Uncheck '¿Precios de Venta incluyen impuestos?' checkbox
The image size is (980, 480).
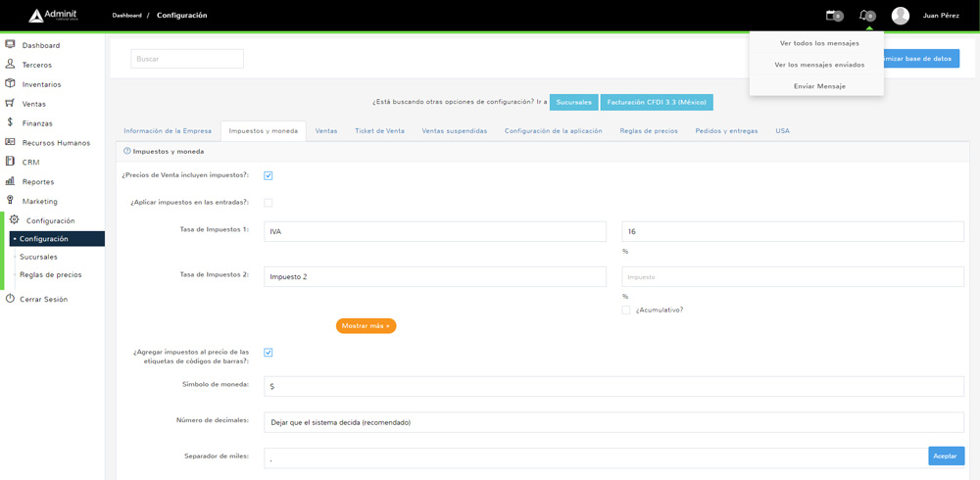(268, 175)
